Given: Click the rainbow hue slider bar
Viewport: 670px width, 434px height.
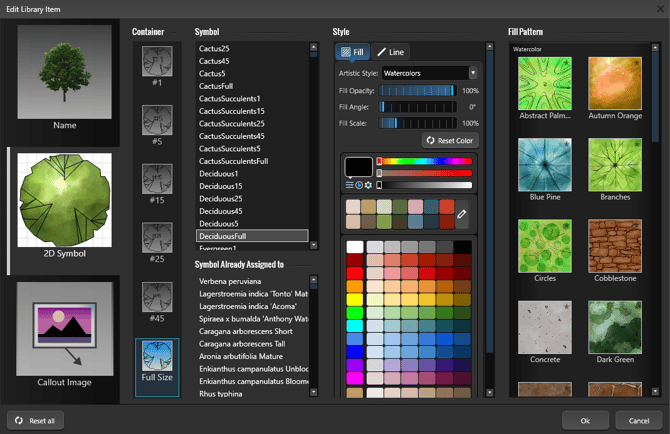Looking at the screenshot, I should 424,160.
